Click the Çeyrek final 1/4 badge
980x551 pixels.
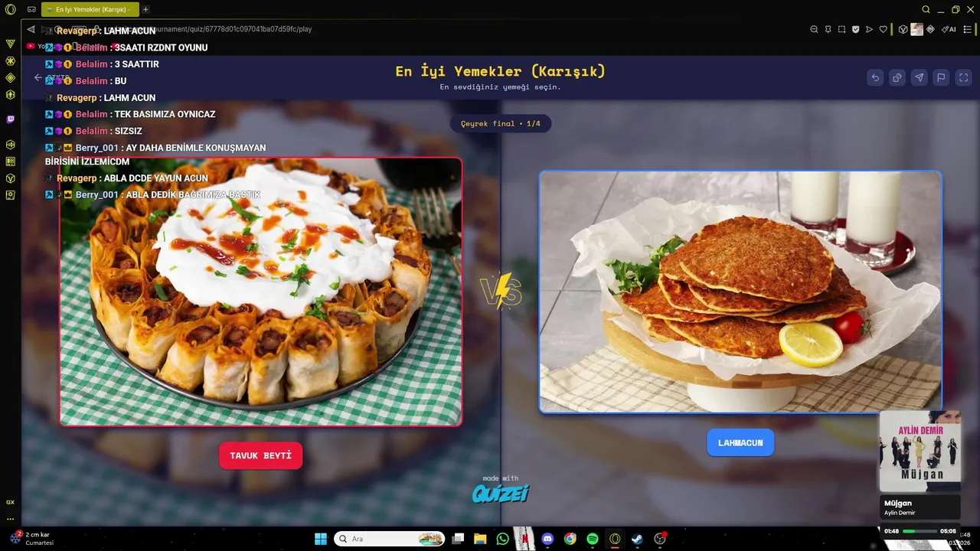pos(501,123)
